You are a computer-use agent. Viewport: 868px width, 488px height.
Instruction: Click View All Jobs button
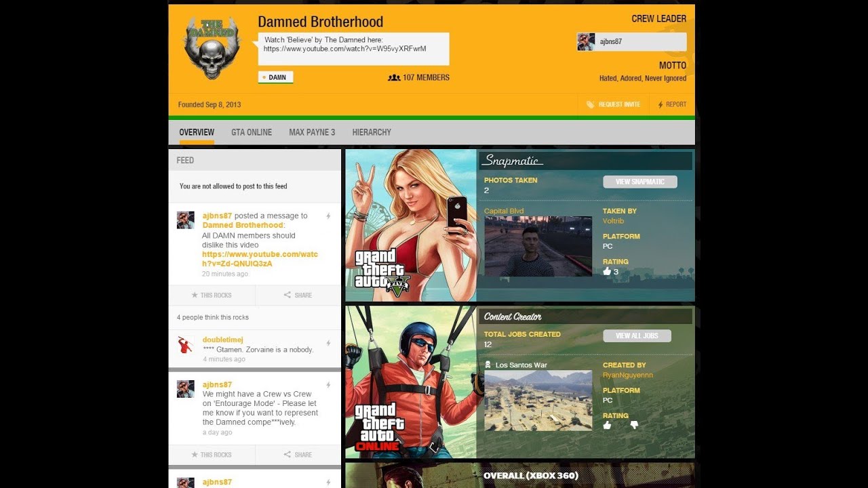click(x=637, y=335)
